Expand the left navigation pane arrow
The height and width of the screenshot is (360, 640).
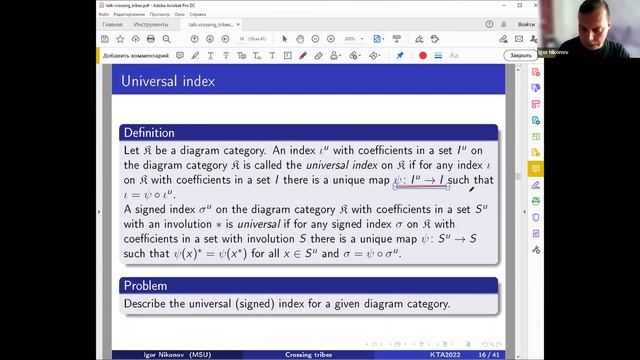(x=98, y=211)
